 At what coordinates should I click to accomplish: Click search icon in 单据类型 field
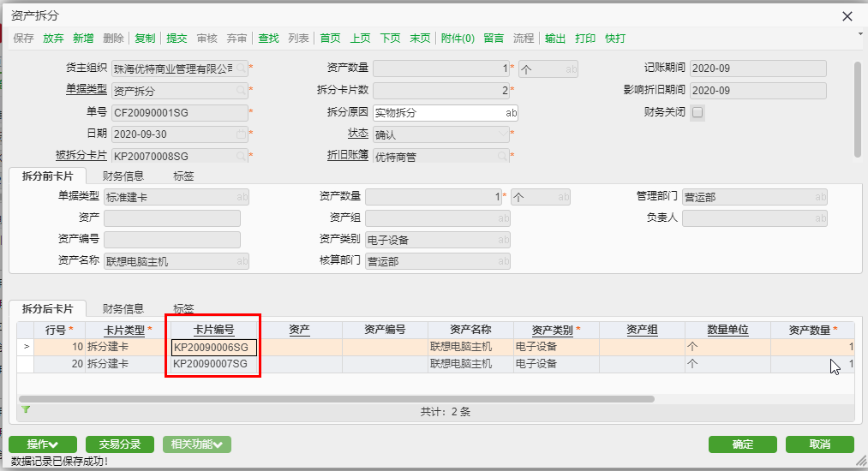[242, 90]
